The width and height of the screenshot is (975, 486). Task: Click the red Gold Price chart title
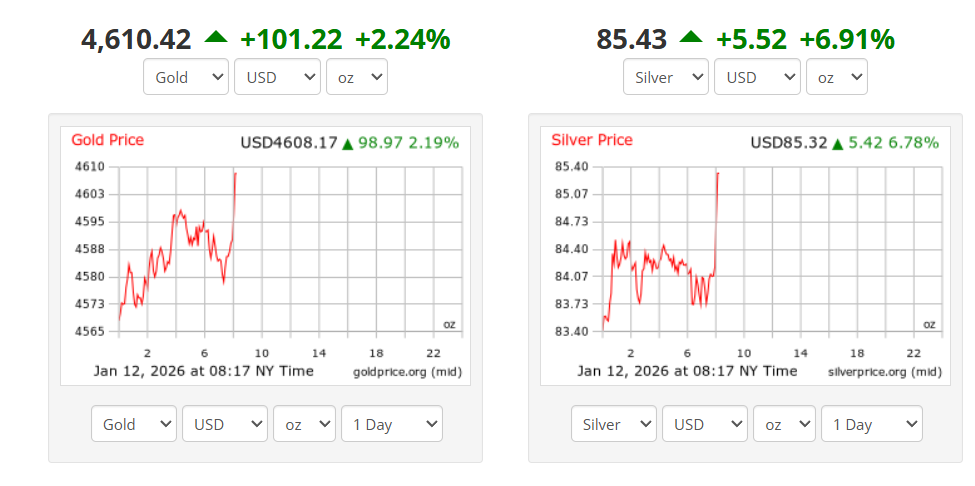(x=108, y=140)
